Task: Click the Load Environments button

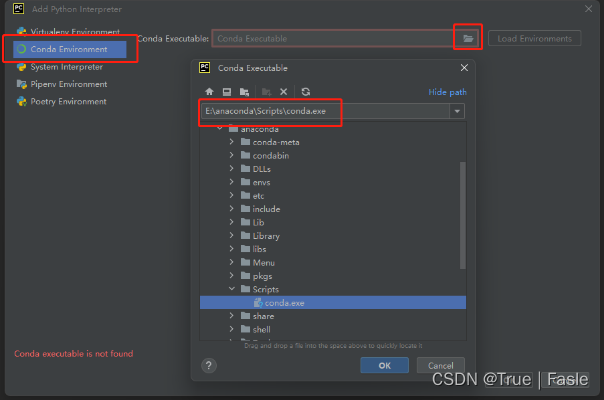Action: click(534, 39)
